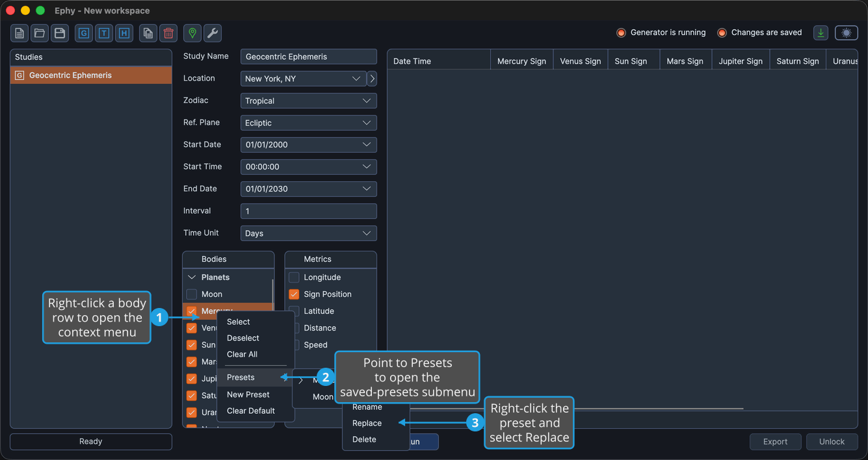Click the Bodies panel header
The height and width of the screenshot is (460, 868).
click(228, 259)
